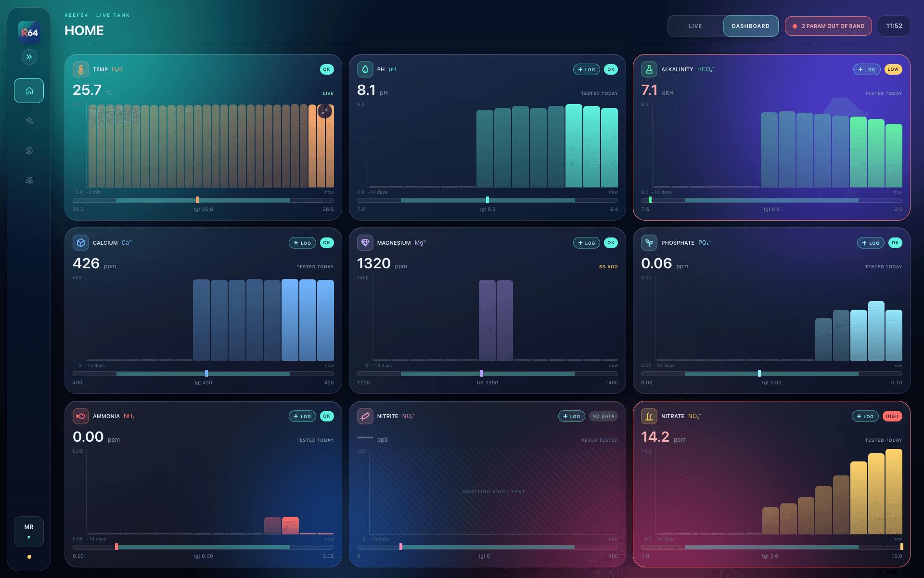Click the 7.1 dKH alkalinity value
Image resolution: width=924 pixels, height=578 pixels.
coord(649,90)
